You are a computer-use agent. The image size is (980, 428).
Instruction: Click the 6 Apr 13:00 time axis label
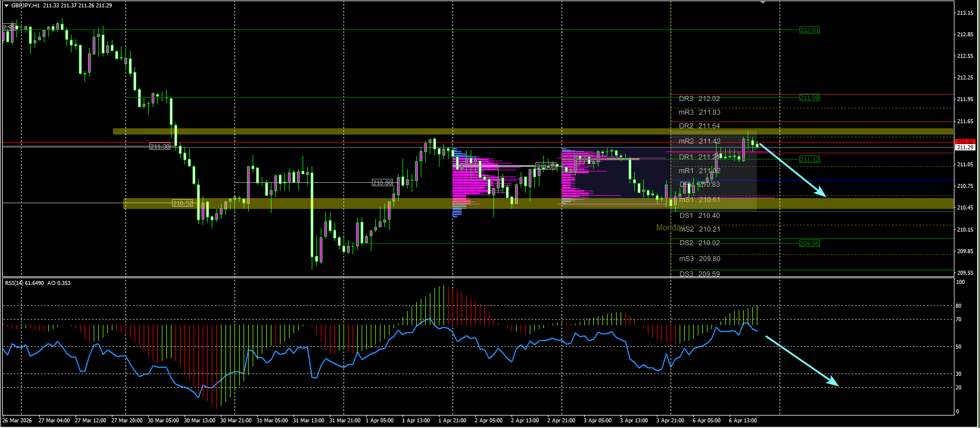[x=743, y=421]
